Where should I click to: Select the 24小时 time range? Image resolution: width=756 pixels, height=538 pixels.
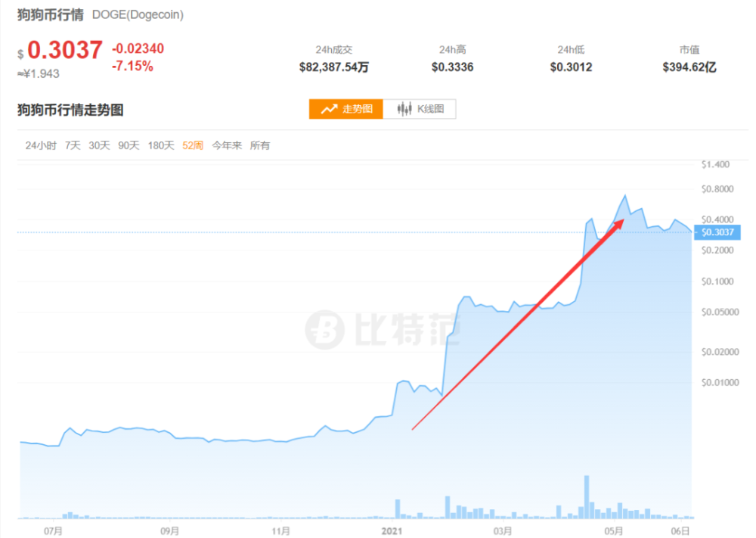click(x=41, y=145)
